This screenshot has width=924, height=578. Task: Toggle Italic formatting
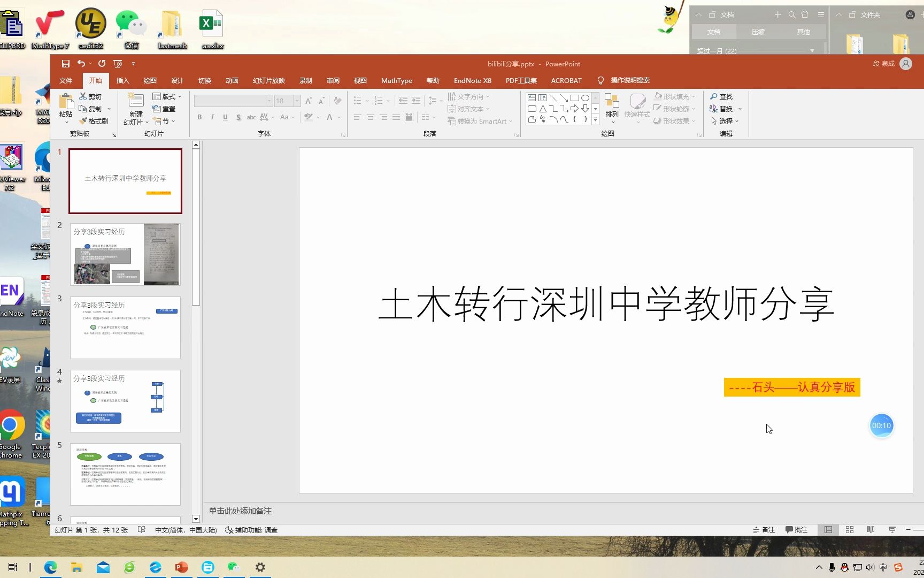(x=212, y=117)
